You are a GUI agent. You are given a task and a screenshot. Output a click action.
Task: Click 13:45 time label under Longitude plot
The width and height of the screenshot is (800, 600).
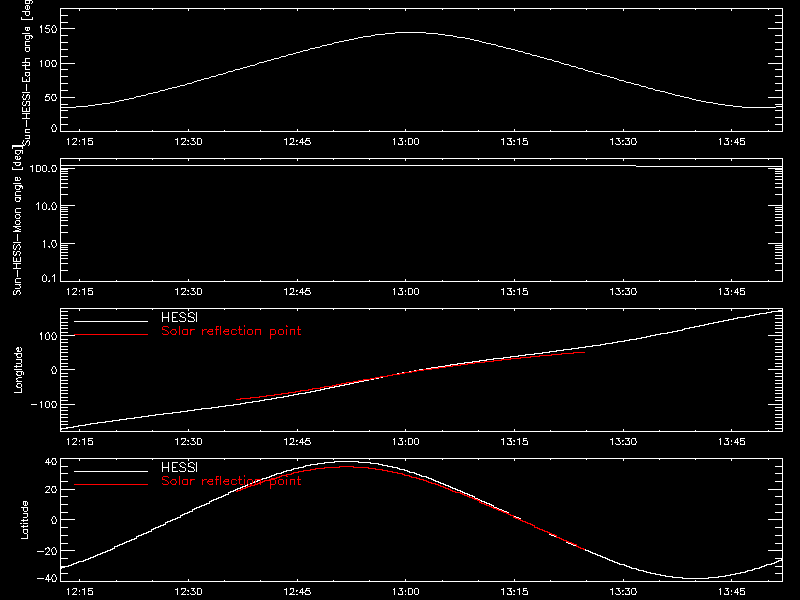(x=732, y=442)
